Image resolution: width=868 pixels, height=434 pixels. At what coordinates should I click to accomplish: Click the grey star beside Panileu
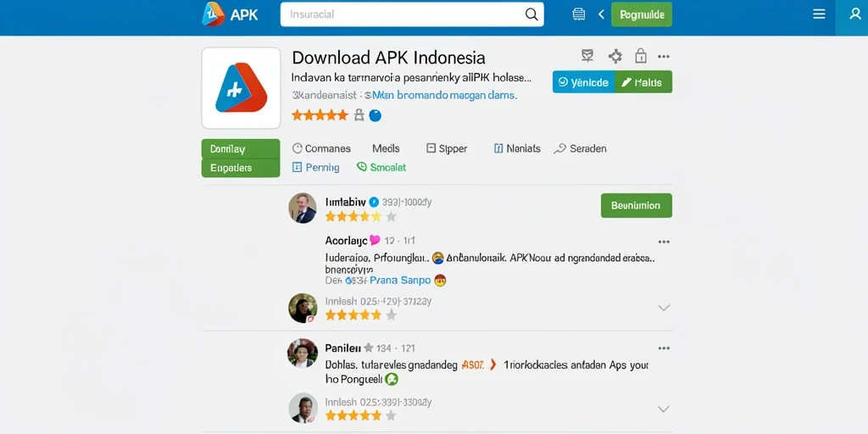(368, 348)
